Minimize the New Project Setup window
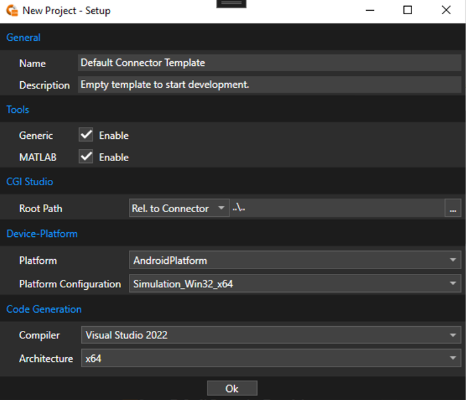 (370, 10)
